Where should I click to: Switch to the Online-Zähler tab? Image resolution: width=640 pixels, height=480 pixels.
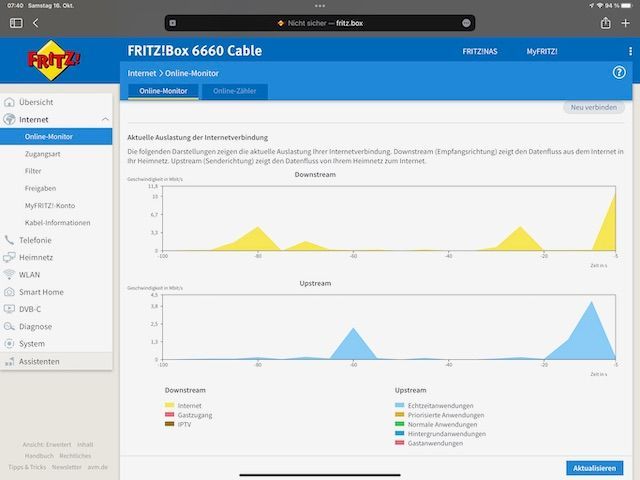[235, 91]
